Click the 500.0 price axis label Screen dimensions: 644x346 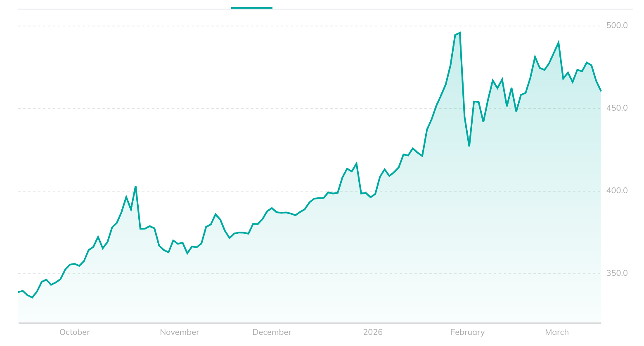[617, 26]
